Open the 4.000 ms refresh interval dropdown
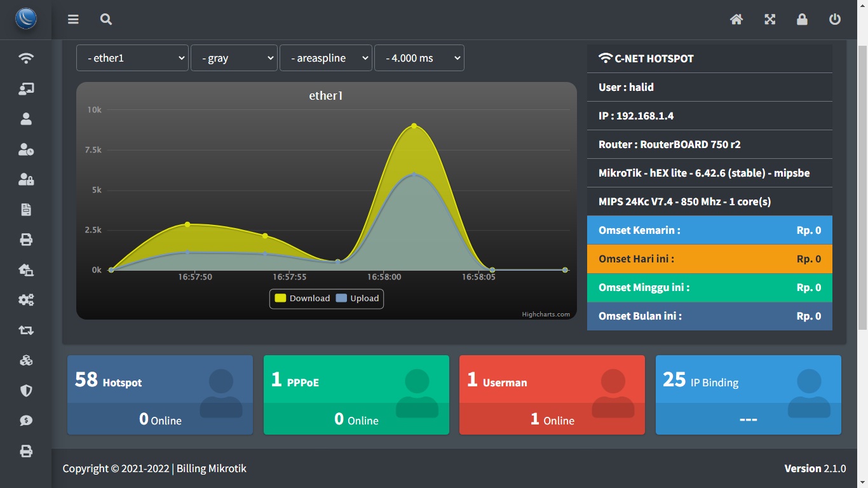This screenshot has height=488, width=868. [x=419, y=58]
